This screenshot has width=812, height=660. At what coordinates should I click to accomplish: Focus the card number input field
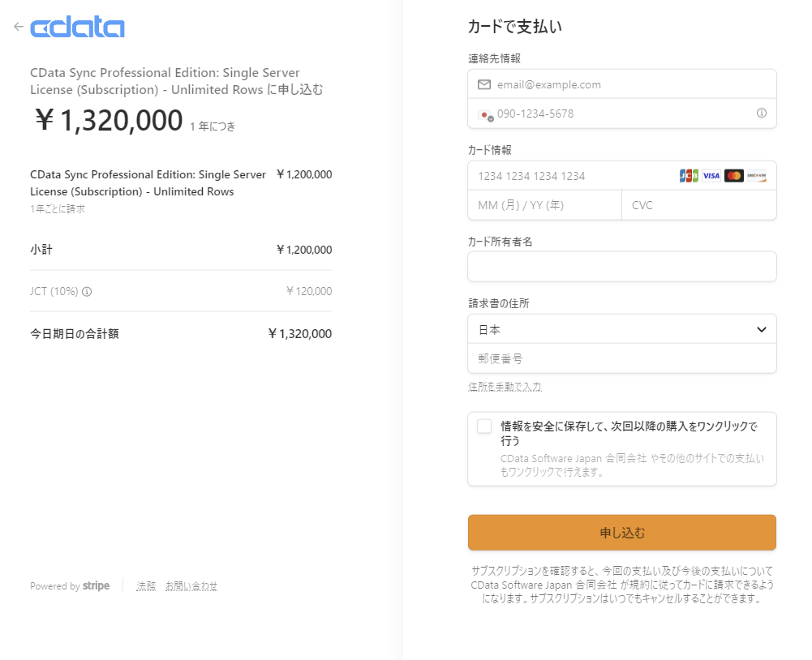click(x=568, y=176)
